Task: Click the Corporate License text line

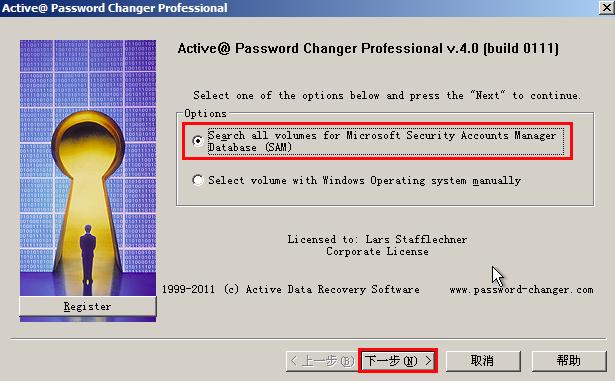Action: click(377, 252)
